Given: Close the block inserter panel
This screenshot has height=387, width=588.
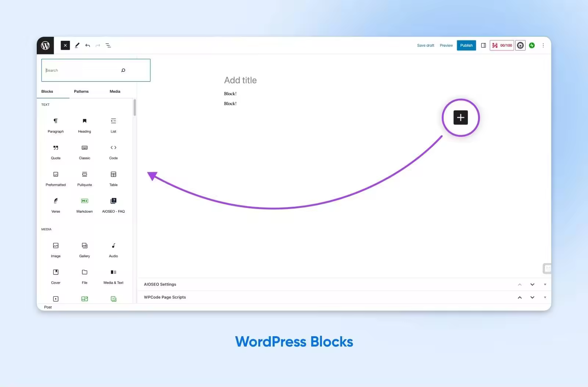Looking at the screenshot, I should click(65, 46).
